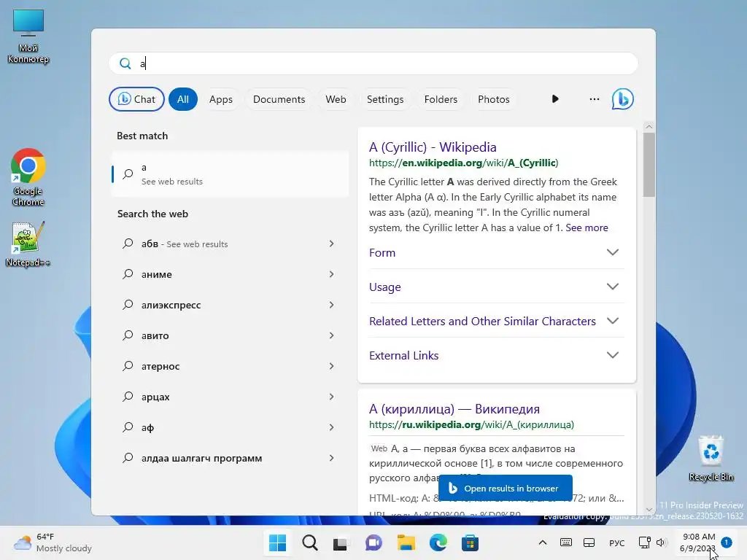Screen dimensions: 747x560
Task: Switch to the Folders filter tab
Action: [441, 99]
